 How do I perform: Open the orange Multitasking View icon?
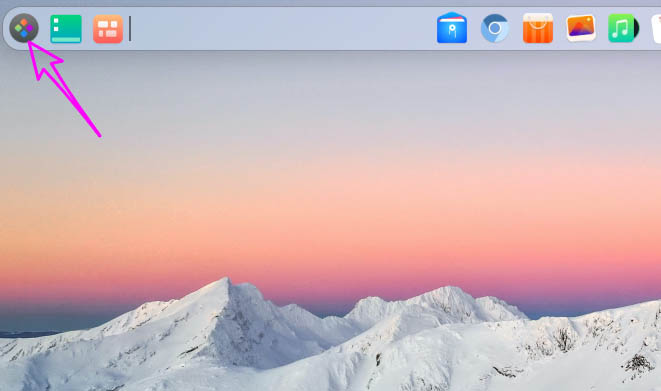click(x=108, y=29)
